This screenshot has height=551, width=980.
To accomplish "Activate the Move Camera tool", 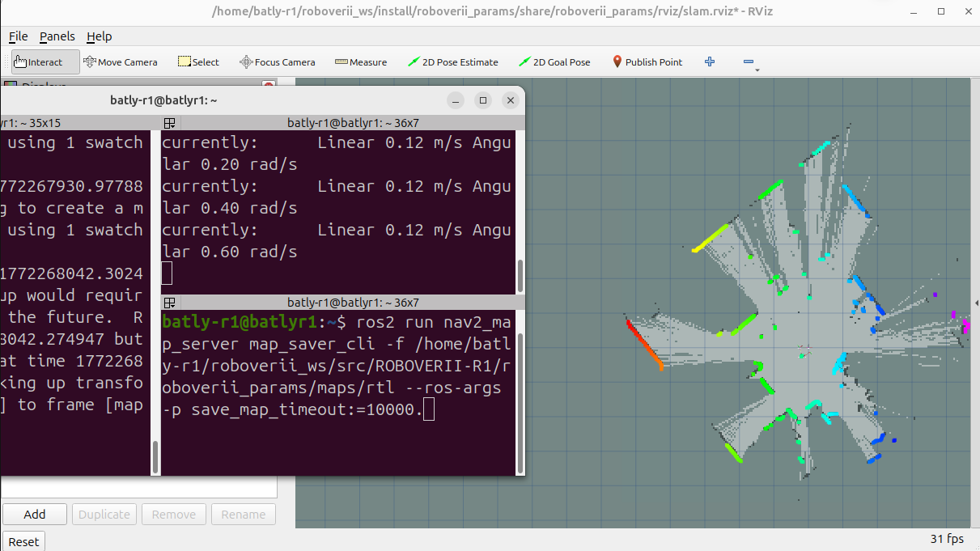I will (x=120, y=62).
